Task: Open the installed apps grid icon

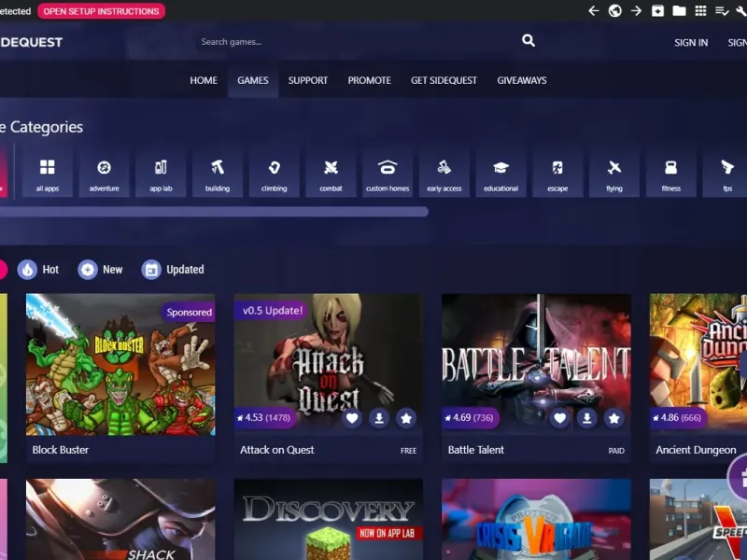Action: click(700, 10)
